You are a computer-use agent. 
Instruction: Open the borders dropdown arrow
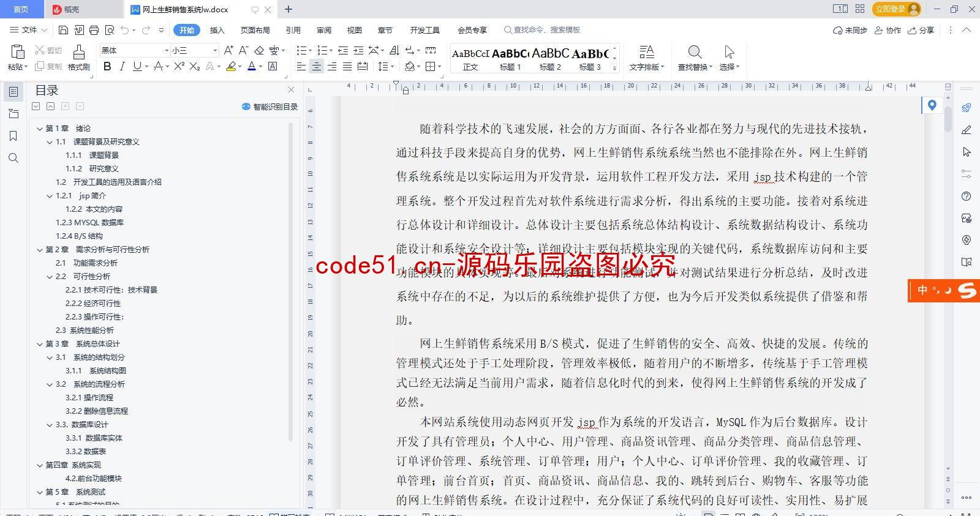point(439,66)
